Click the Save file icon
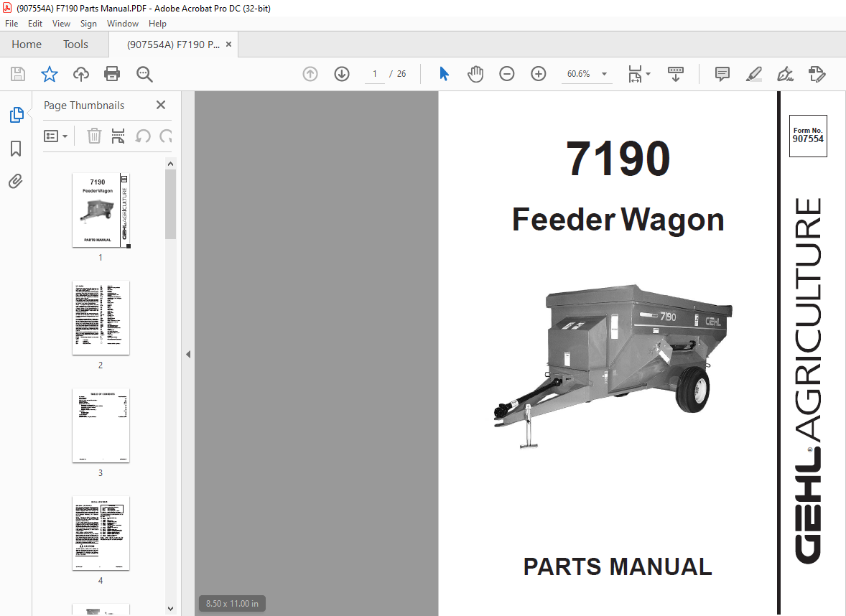Viewport: 846px width, 616px height. pyautogui.click(x=18, y=74)
